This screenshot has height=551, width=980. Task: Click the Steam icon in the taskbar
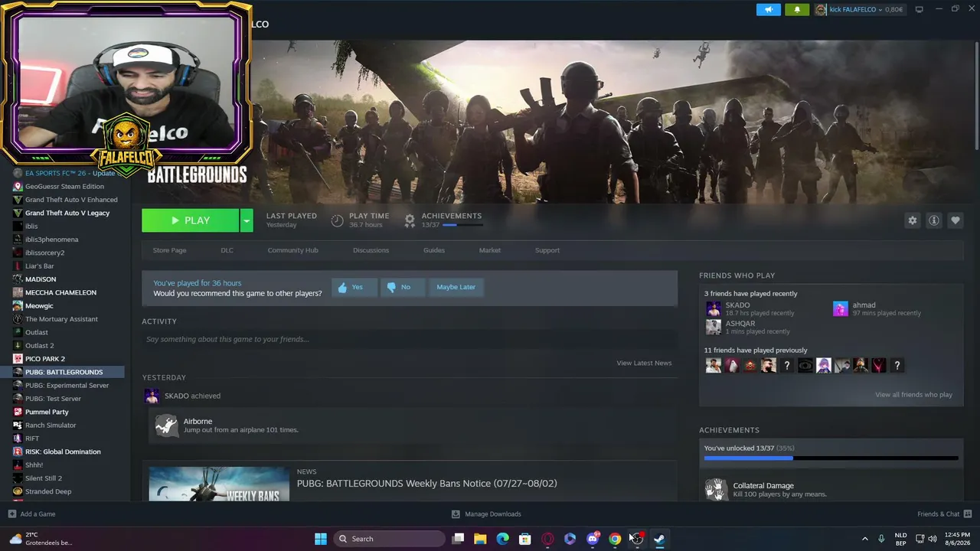(659, 539)
